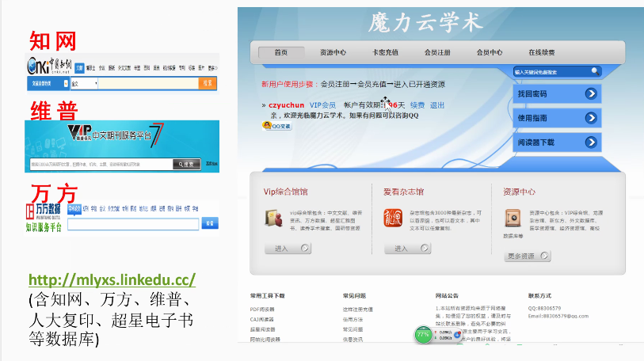Select the highlighted first Wanfang tab
Screen dimensions: 644x361
coord(74,209)
